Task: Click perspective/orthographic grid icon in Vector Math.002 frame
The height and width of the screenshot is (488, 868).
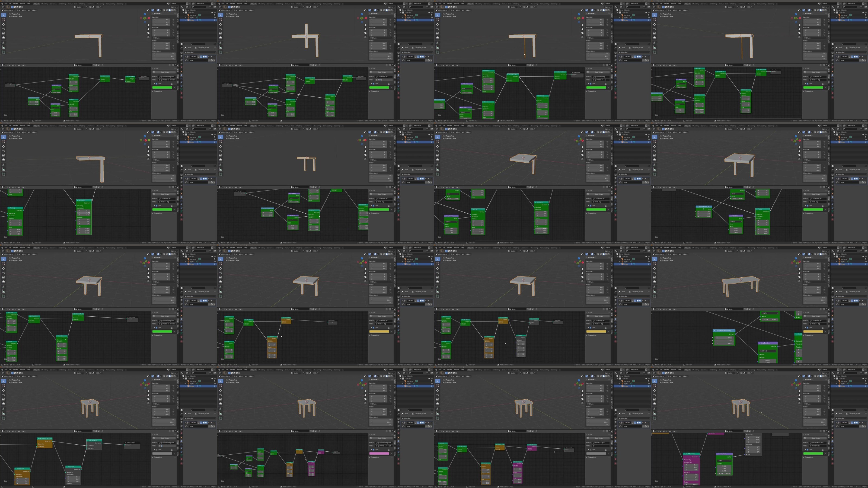Action: (x=800, y=402)
